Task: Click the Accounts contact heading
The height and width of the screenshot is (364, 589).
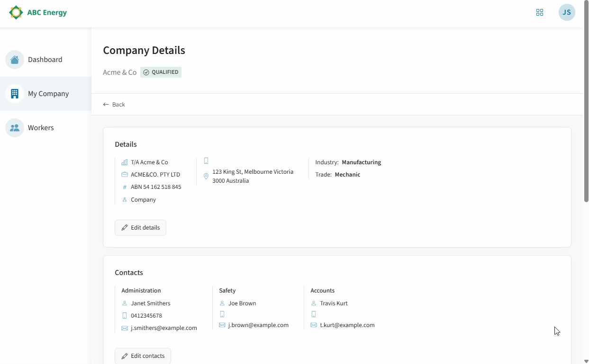Action: 323,291
